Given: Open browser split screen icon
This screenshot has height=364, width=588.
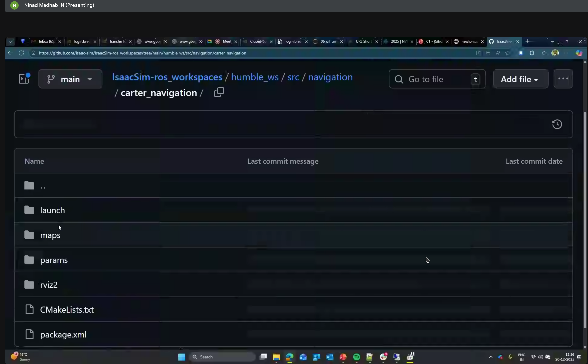Looking at the screenshot, I should click(479, 53).
